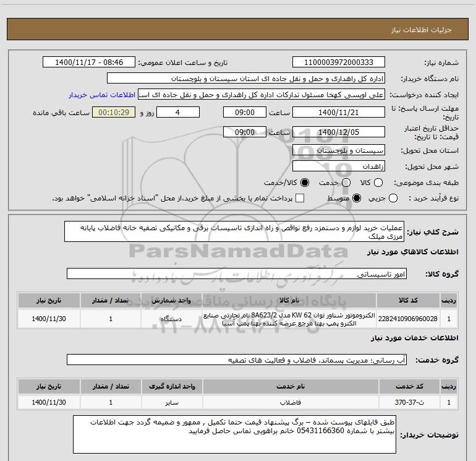The height and width of the screenshot is (461, 476).
Task: Click the واحد شمارش column header
Action: (171, 300)
